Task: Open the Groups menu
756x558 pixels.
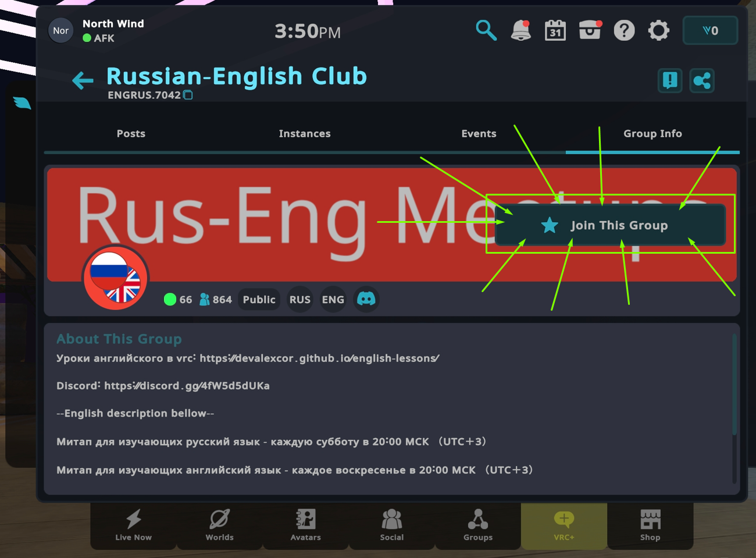Action: (478, 525)
